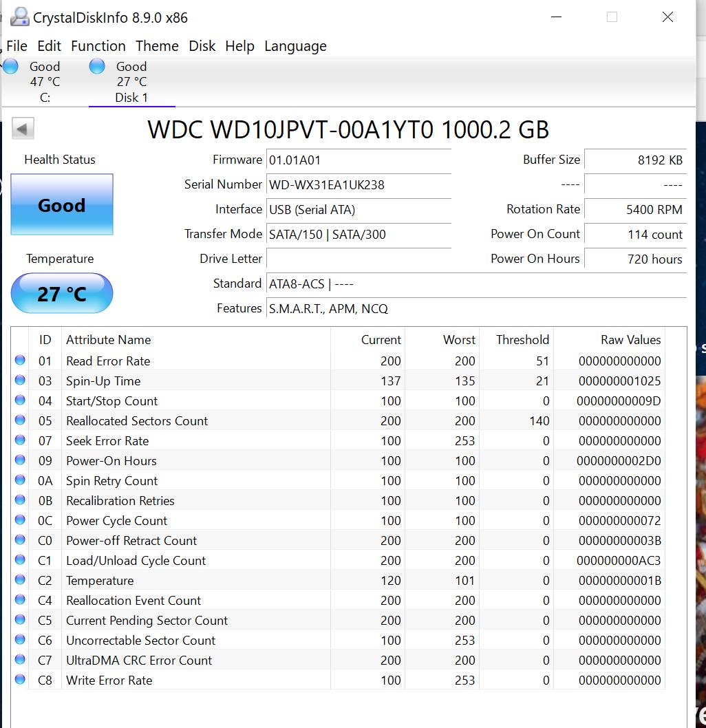Click status orb for Uncorrectable Sector Count row

point(20,640)
